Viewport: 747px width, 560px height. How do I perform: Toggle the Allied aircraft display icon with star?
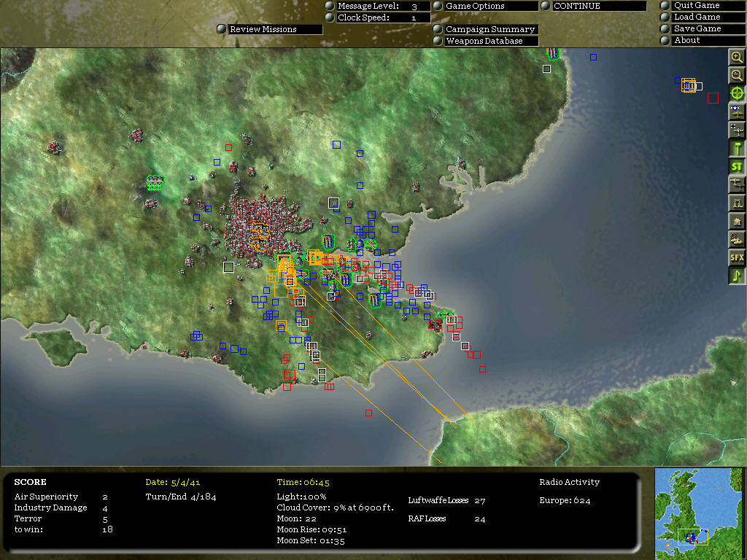coord(737,112)
